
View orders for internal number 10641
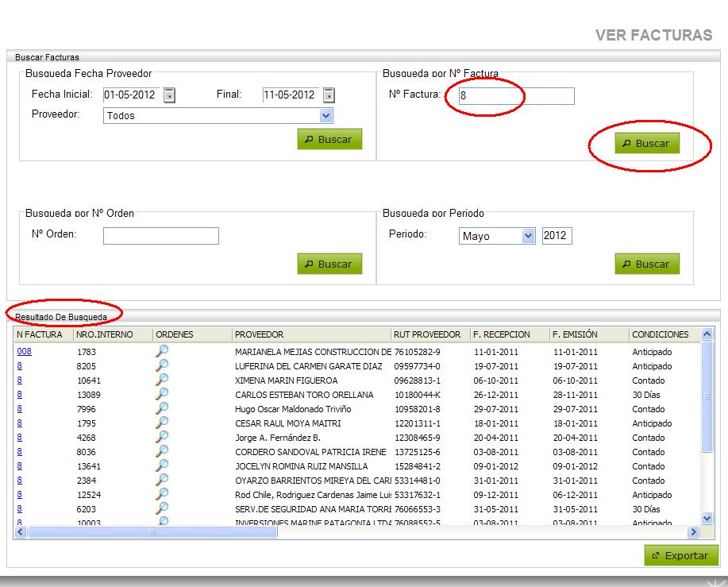(162, 380)
